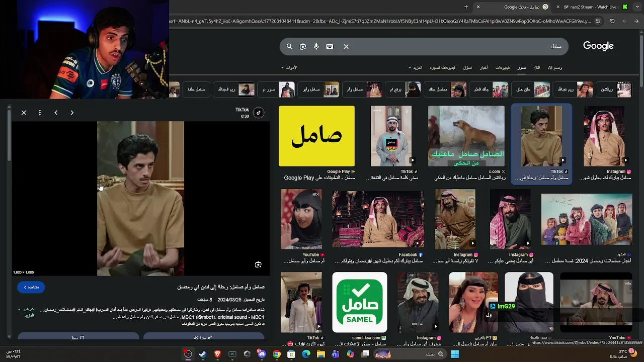The width and height of the screenshot is (644, 362).
Task: Open the المزيد more filters dropdown
Action: point(415,67)
